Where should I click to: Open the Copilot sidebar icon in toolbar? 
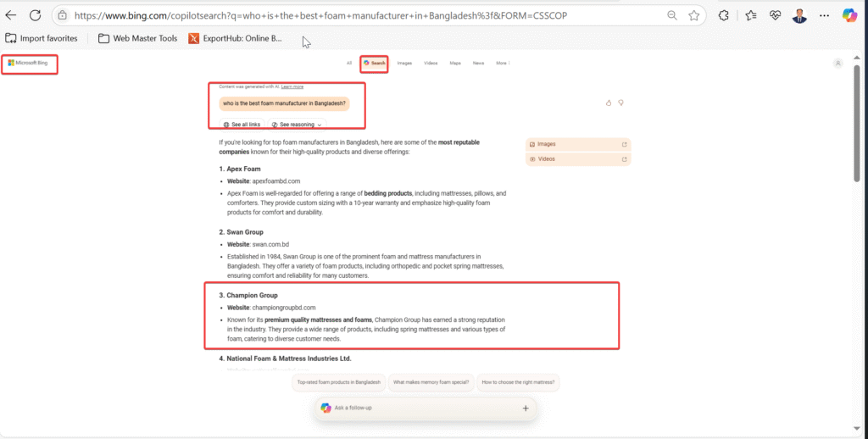(x=849, y=15)
